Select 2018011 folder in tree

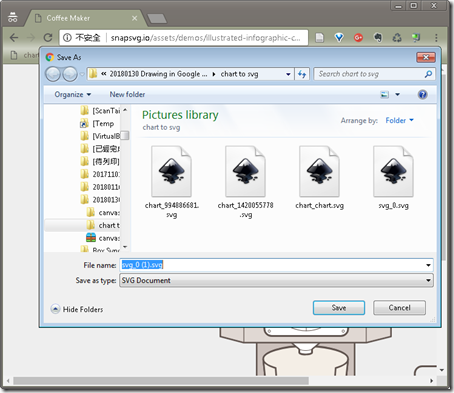pos(100,187)
